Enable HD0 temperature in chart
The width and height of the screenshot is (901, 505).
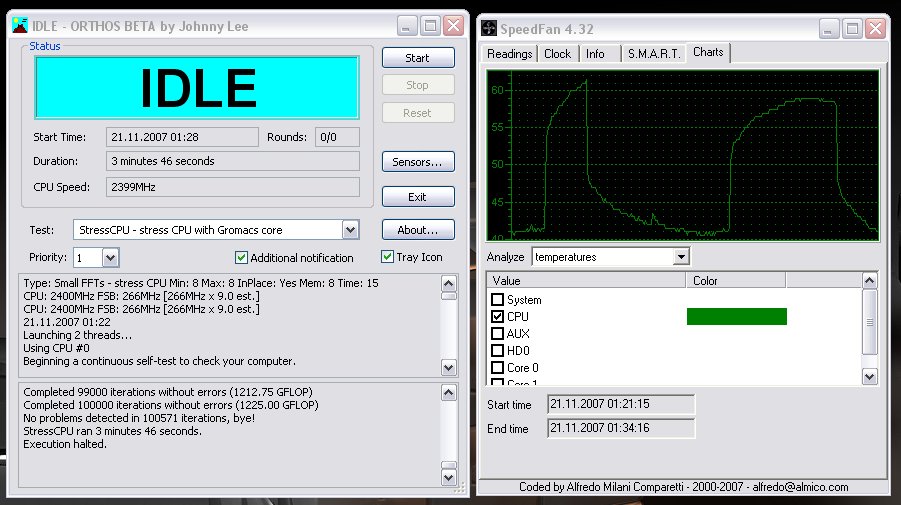pyautogui.click(x=498, y=350)
